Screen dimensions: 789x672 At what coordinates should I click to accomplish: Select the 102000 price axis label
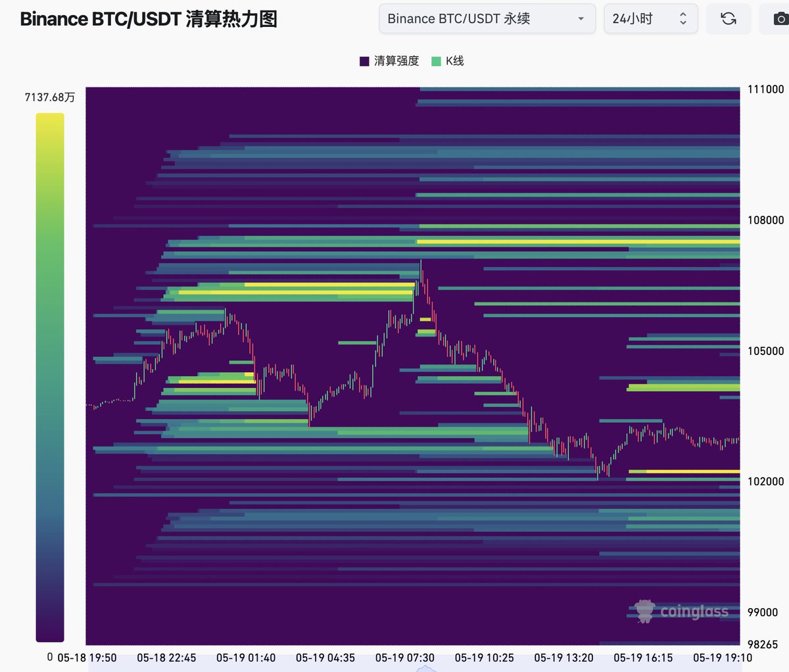(x=766, y=481)
